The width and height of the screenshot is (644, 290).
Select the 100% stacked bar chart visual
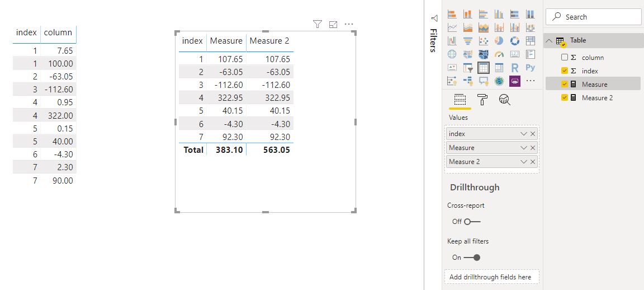pyautogui.click(x=515, y=15)
